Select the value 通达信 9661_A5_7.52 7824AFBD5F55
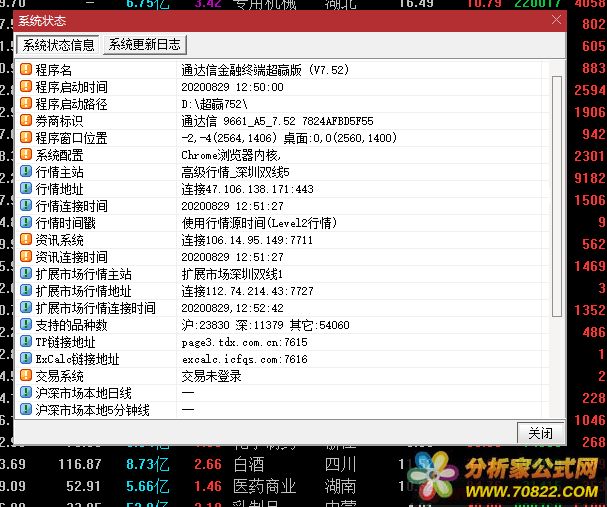The width and height of the screenshot is (607, 507). tap(277, 121)
